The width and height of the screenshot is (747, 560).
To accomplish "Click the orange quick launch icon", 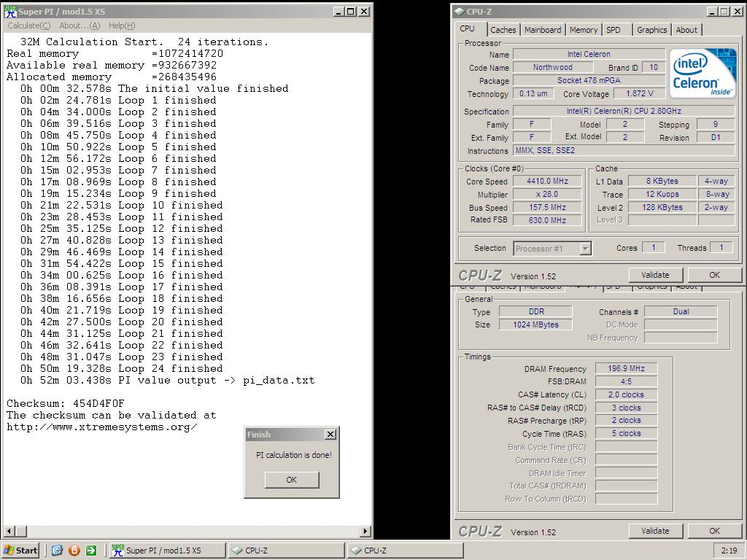I will click(74, 551).
